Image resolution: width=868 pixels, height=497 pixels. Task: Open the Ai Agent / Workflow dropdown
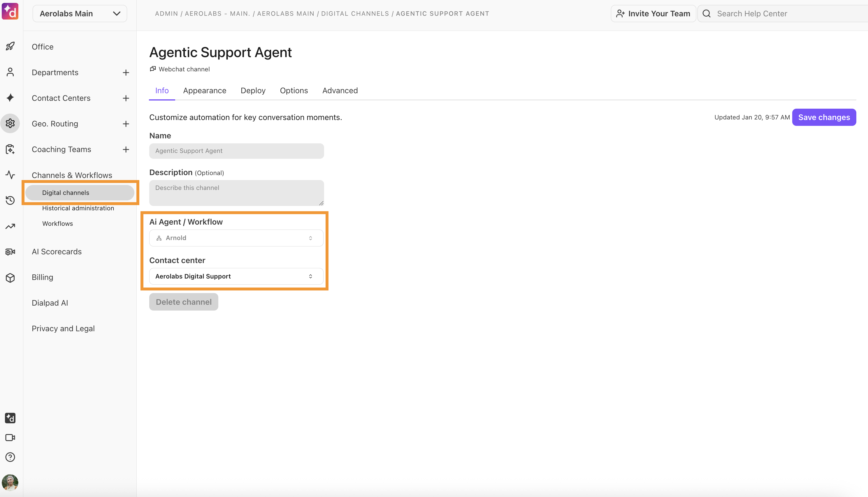[x=236, y=238]
